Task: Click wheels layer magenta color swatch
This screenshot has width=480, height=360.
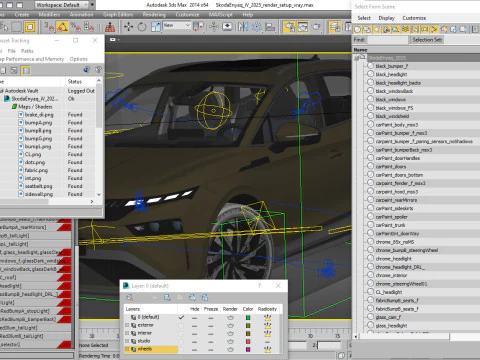Action: 248,349
